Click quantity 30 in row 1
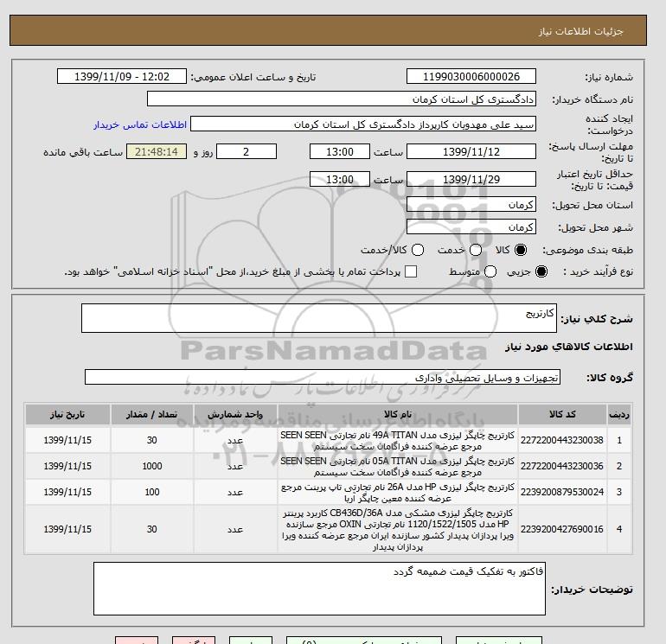The width and height of the screenshot is (666, 644). [152, 440]
